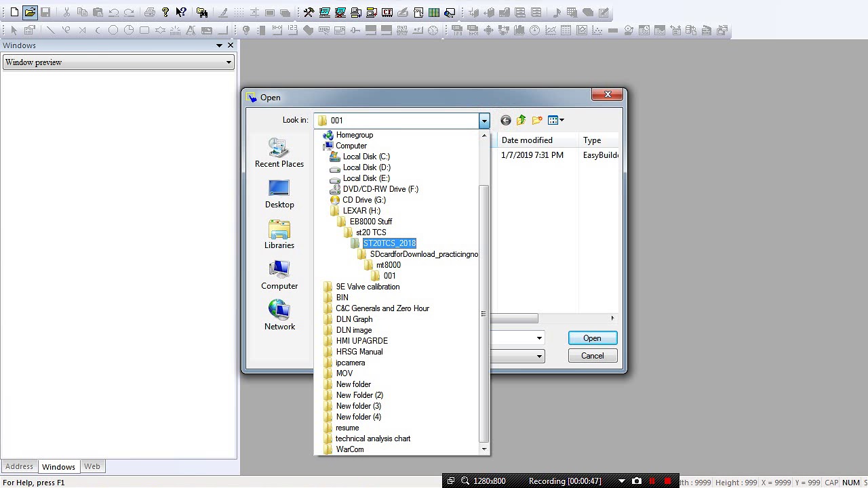Switch to the Web tab
This screenshot has height=488, width=868.
pyautogui.click(x=92, y=466)
